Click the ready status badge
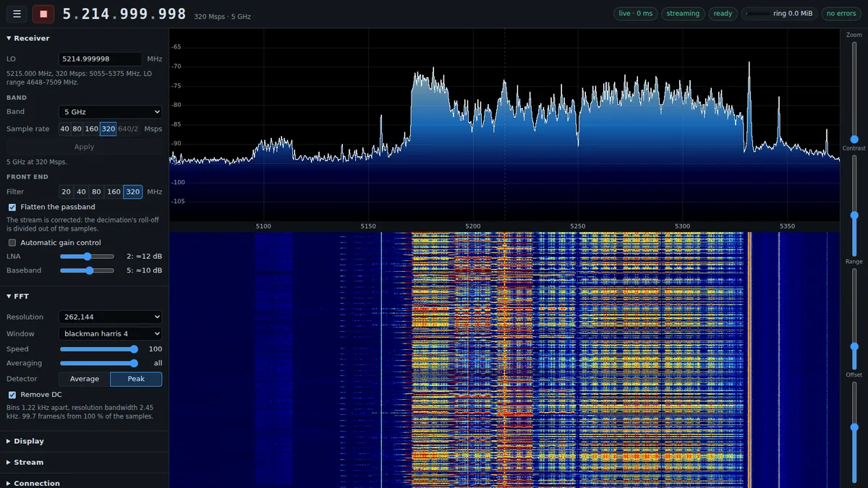 (723, 14)
